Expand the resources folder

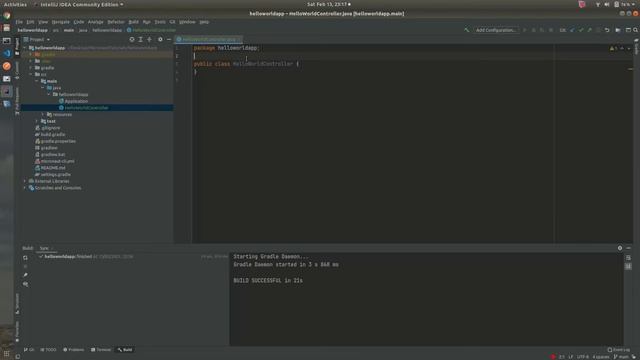pos(43,115)
